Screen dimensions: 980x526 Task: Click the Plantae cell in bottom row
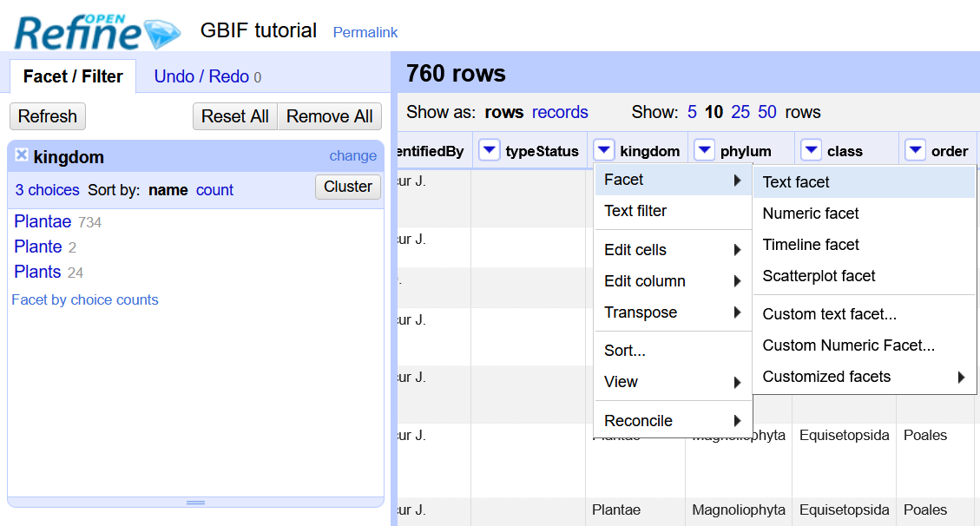click(x=616, y=510)
